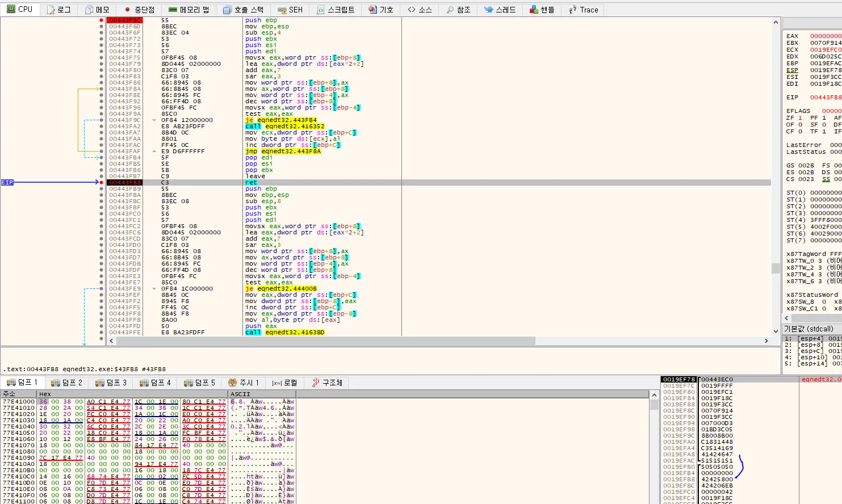Toggle breakpoint dot at address 00443F6C

[x=102, y=20]
